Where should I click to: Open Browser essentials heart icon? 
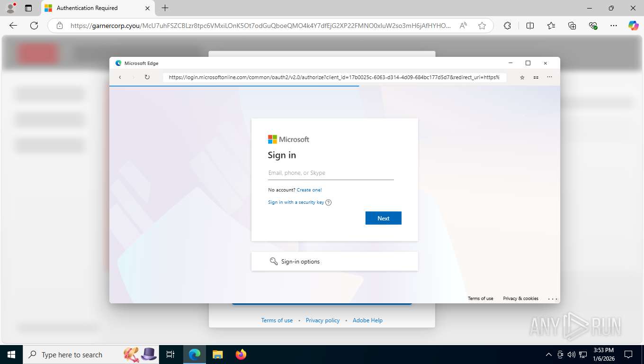click(593, 26)
